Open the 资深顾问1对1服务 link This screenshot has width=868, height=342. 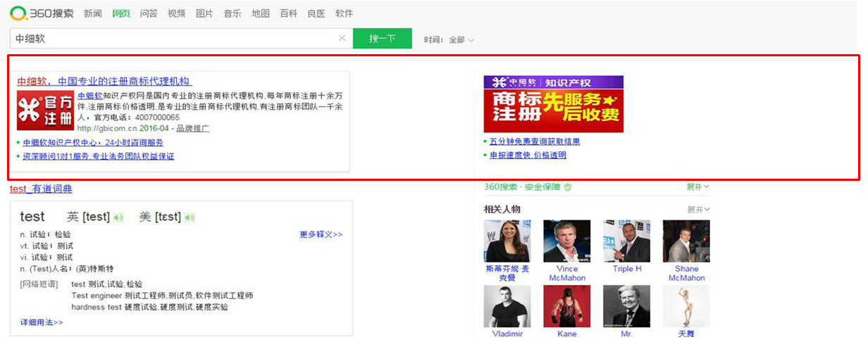98,156
